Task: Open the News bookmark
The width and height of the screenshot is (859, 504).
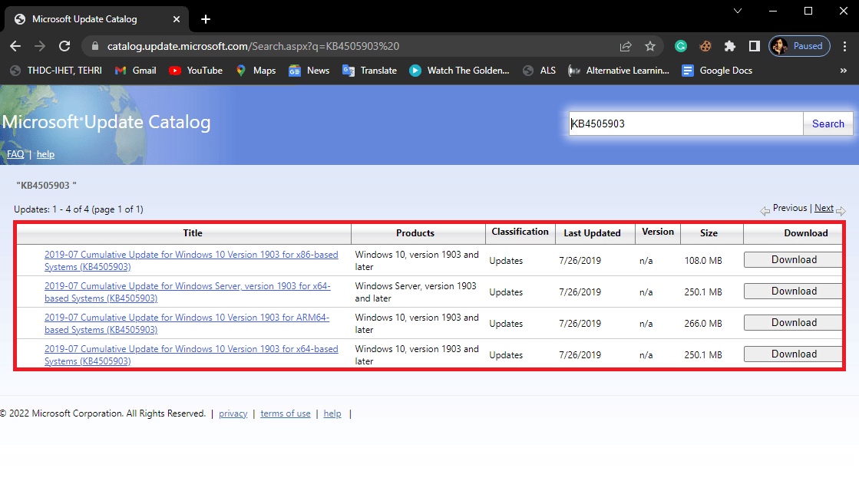Action: [x=309, y=70]
